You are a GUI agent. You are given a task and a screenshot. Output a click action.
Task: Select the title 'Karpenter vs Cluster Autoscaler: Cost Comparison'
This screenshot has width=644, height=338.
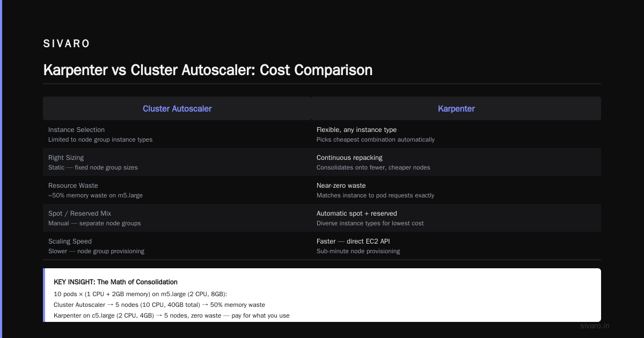208,70
